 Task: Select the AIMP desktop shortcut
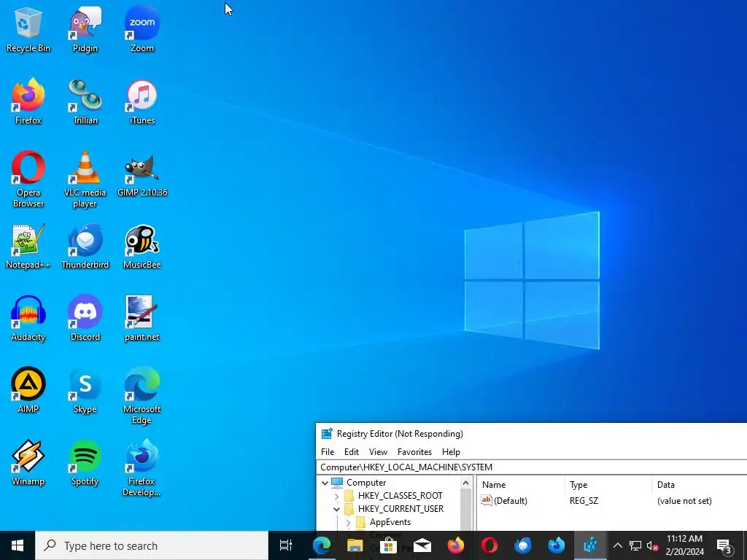(x=28, y=391)
